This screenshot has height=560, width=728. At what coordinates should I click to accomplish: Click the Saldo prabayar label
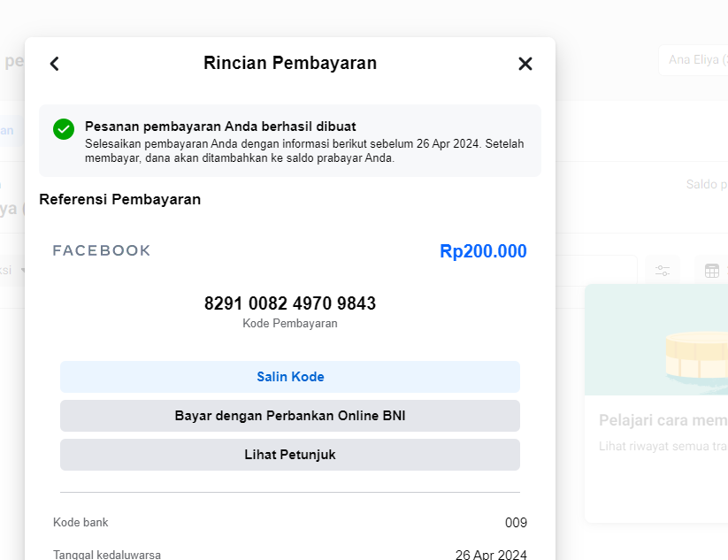click(706, 185)
